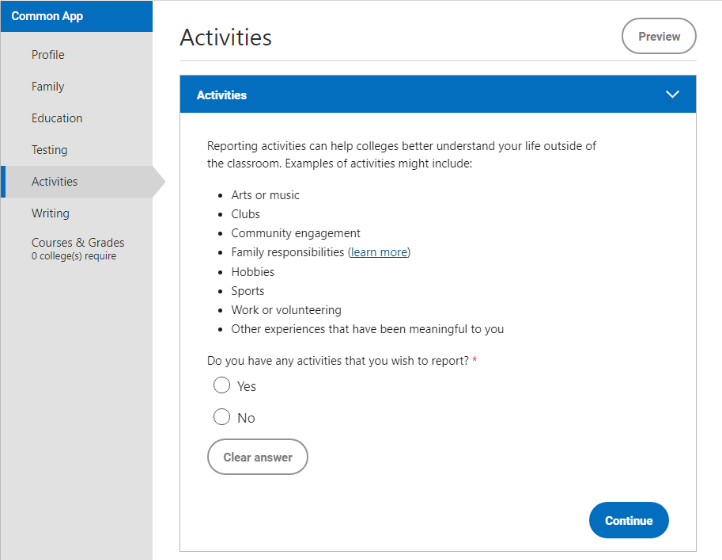Select the Activities sidebar item

54,182
